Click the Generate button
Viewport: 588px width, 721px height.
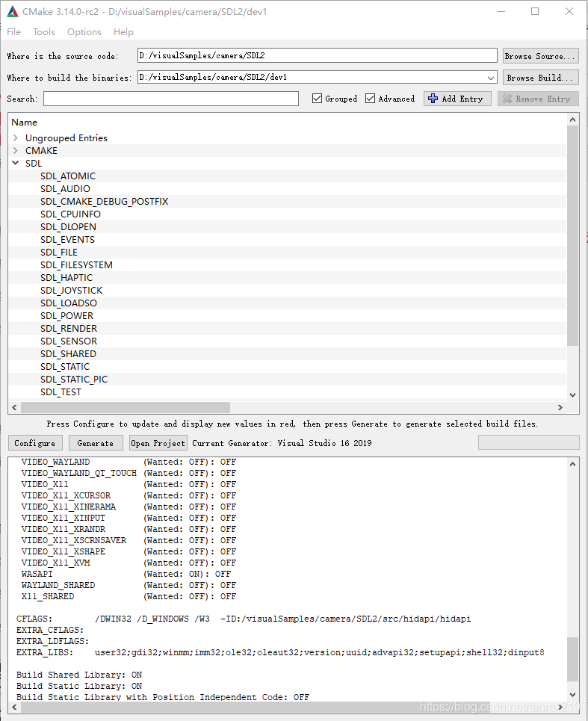(x=95, y=443)
